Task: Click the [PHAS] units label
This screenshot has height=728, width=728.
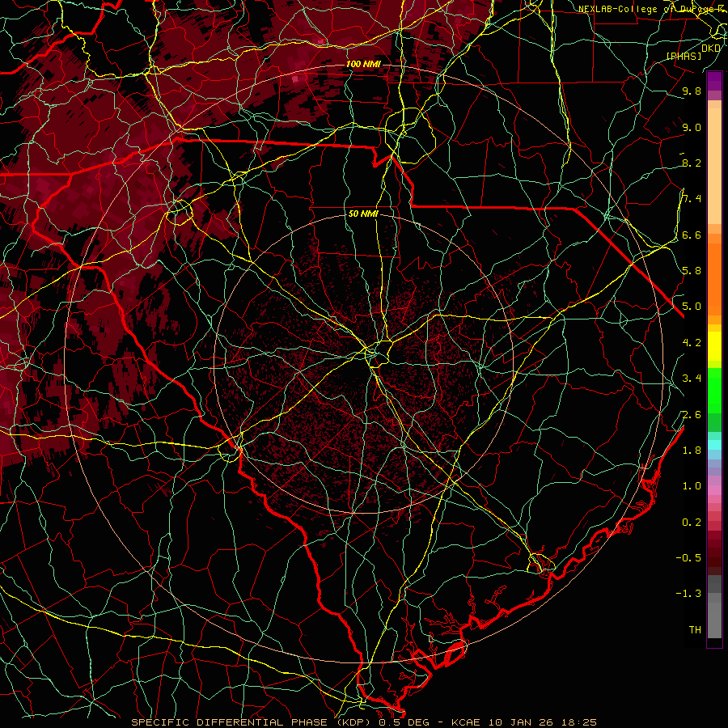Action: point(684,57)
